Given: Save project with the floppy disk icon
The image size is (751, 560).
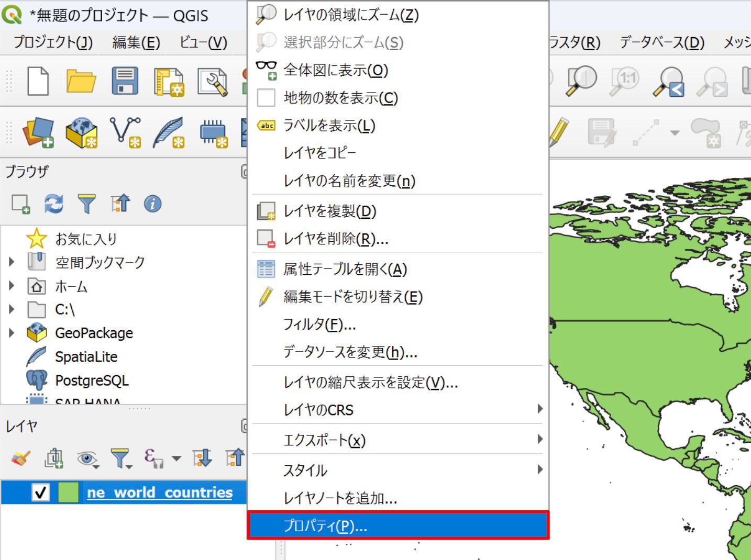Looking at the screenshot, I should 125,81.
